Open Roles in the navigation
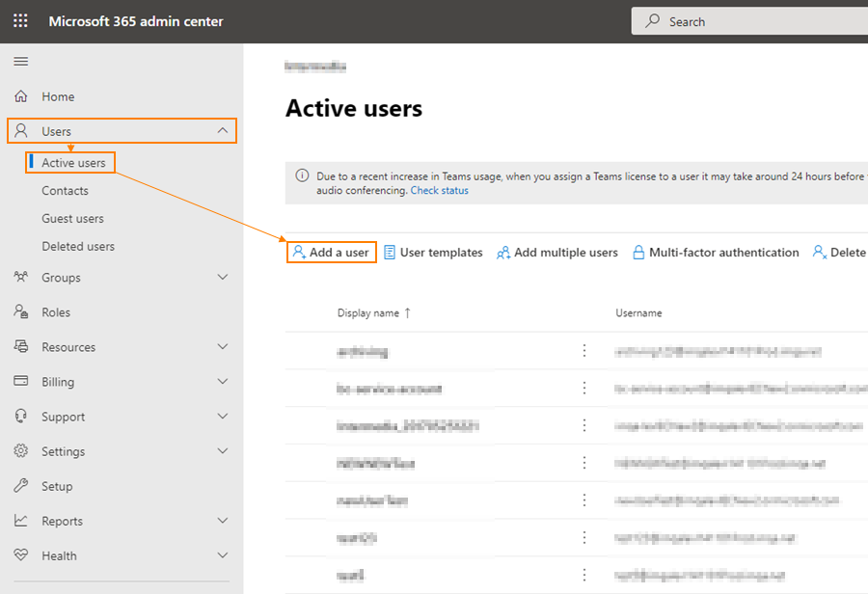Viewport: 868px width, 594px height. (56, 312)
